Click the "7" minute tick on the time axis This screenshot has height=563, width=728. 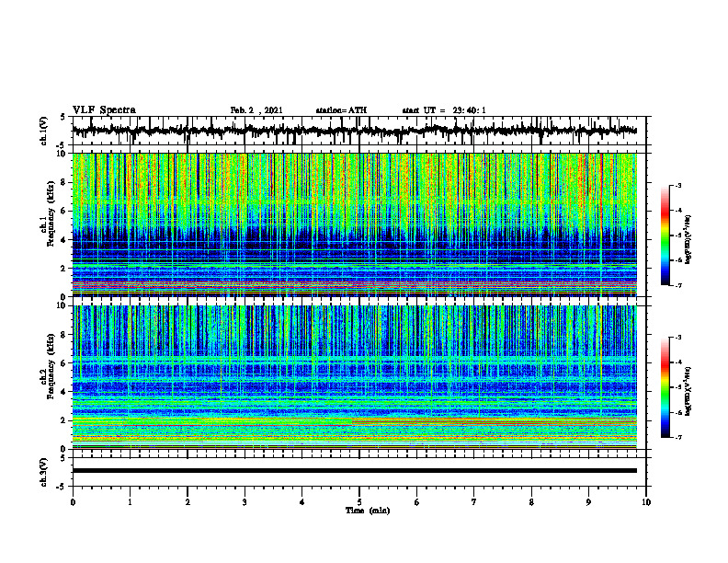tap(474, 502)
